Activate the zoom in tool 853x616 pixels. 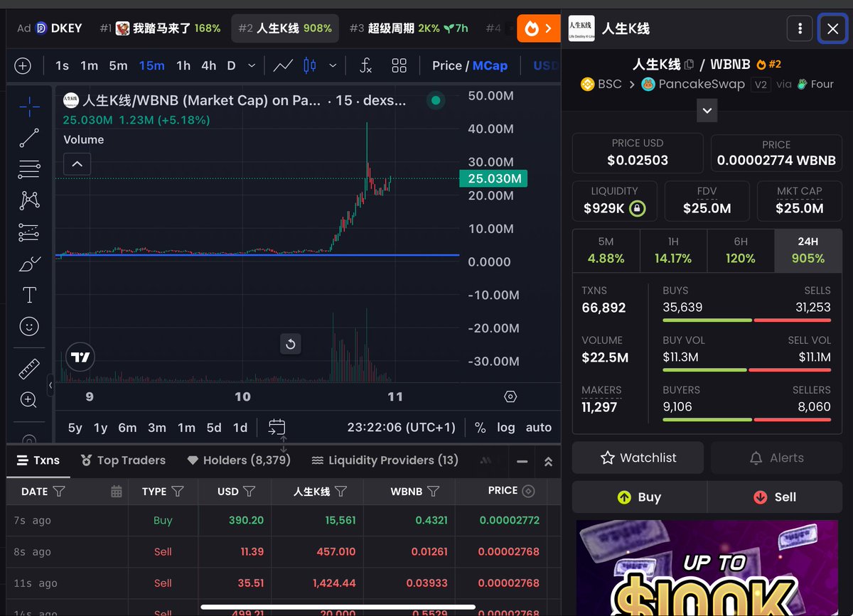tap(29, 400)
